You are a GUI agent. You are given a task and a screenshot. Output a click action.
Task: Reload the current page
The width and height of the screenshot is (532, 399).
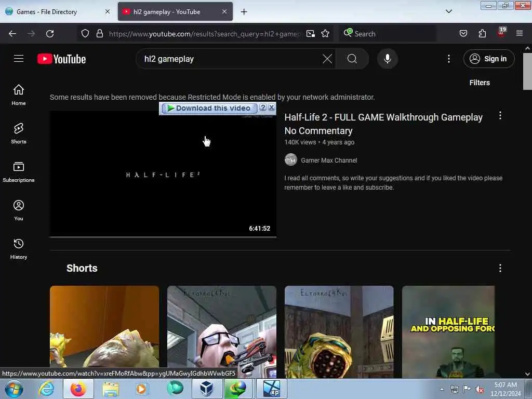(x=50, y=34)
